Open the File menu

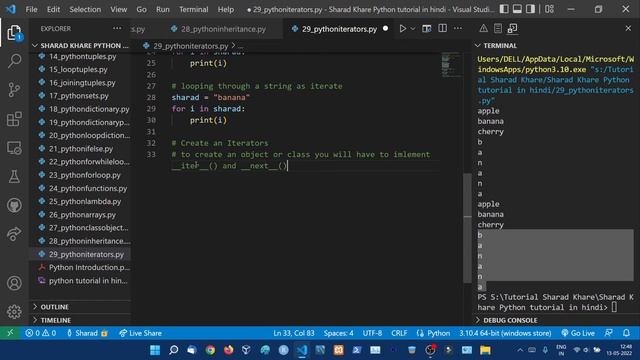[31, 9]
